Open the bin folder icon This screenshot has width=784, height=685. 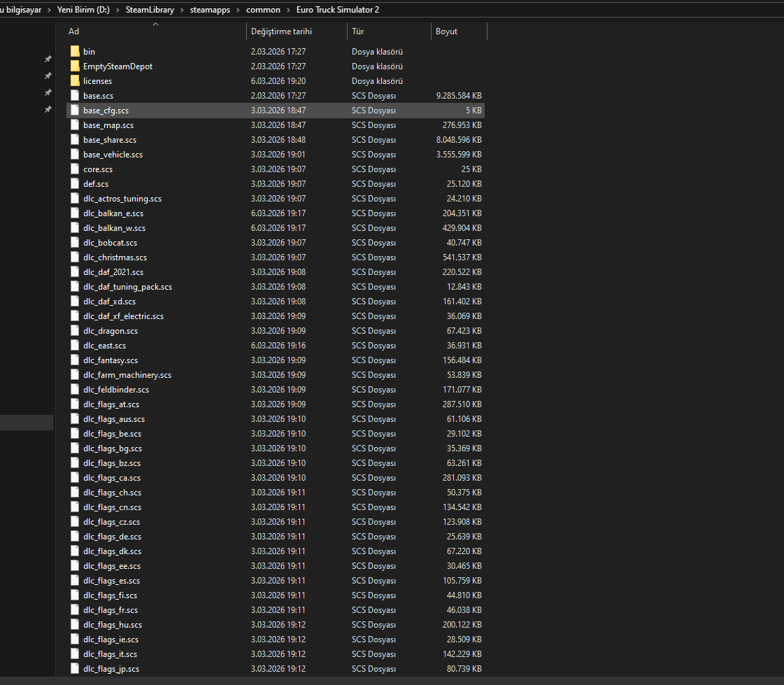click(75, 52)
